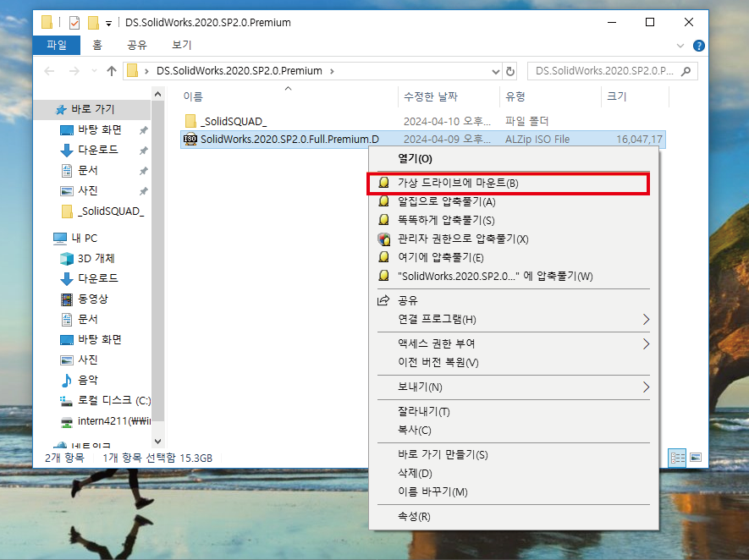Open pinned 사진 under quick access
The width and height of the screenshot is (749, 560).
pyautogui.click(x=87, y=190)
